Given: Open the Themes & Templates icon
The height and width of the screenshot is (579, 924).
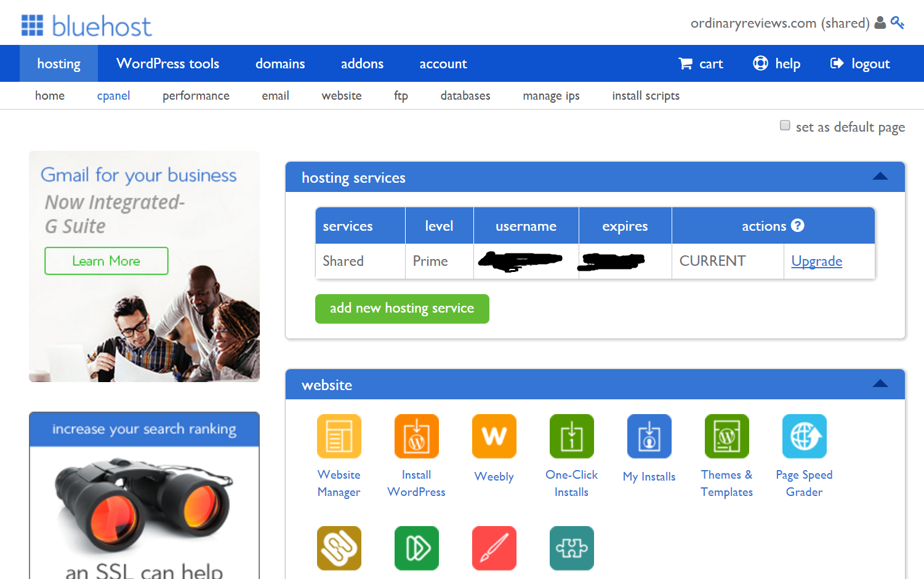Looking at the screenshot, I should [x=727, y=436].
